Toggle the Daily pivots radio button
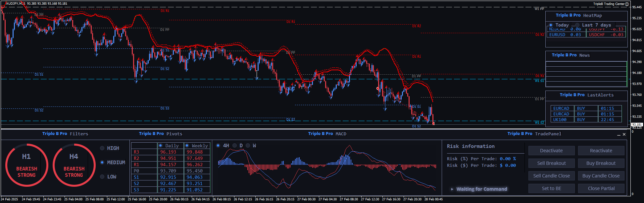 pos(161,146)
